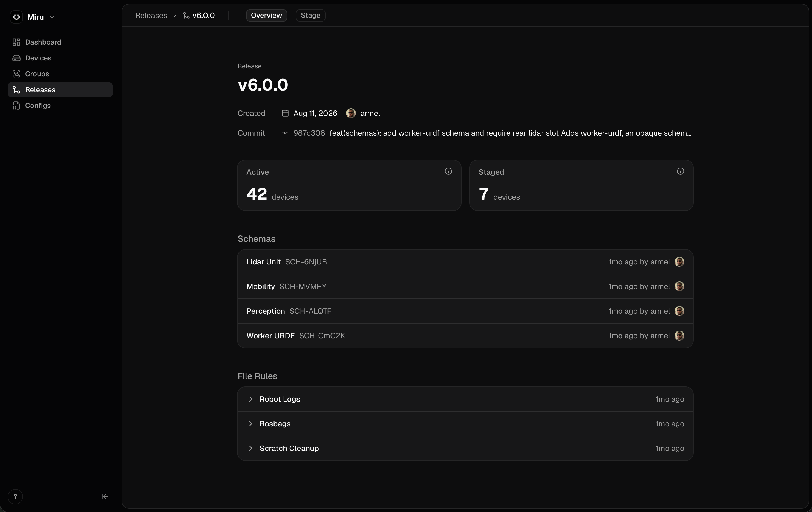Click the calendar icon next to Aug 11, 2026

(285, 113)
